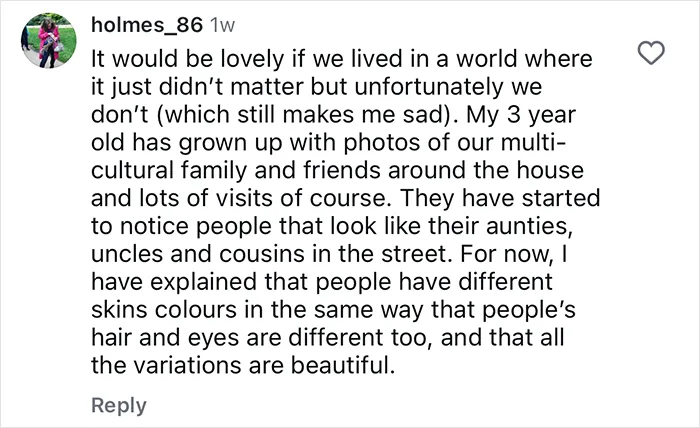Viewport: 700px width, 428px height.
Task: Click the first line starting "It would be lovely"
Action: 342,59
